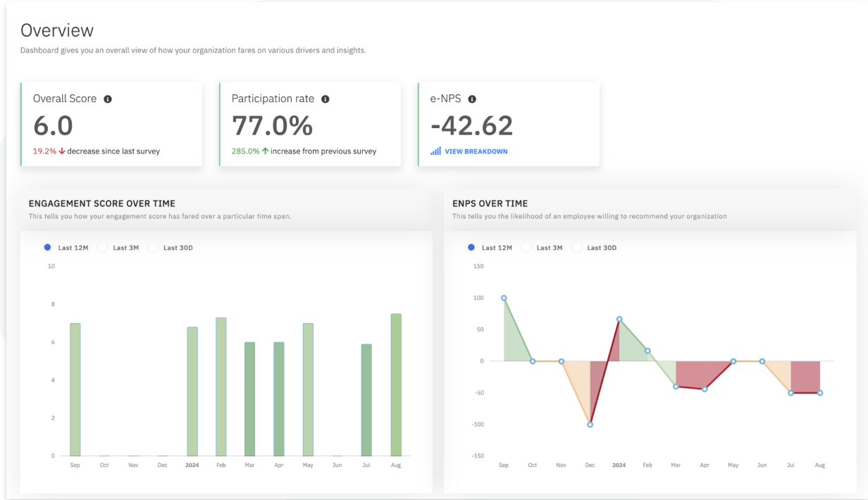Click the Jul data point in ENPS chart
868x500 pixels.
[791, 392]
